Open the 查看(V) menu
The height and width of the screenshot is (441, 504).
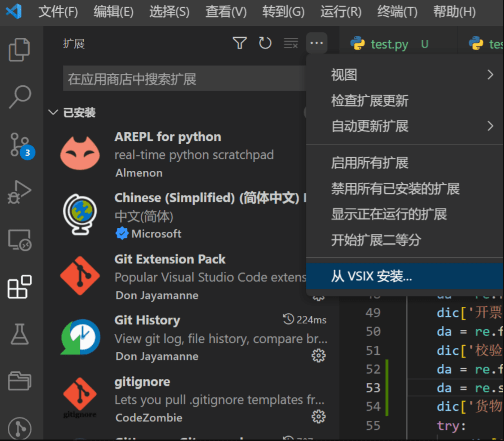[226, 12]
